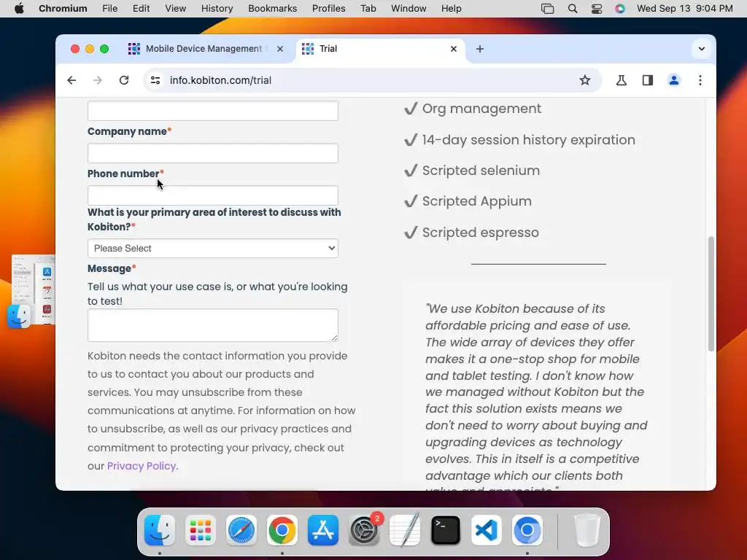Open Spotlight search in menu bar

(x=573, y=9)
